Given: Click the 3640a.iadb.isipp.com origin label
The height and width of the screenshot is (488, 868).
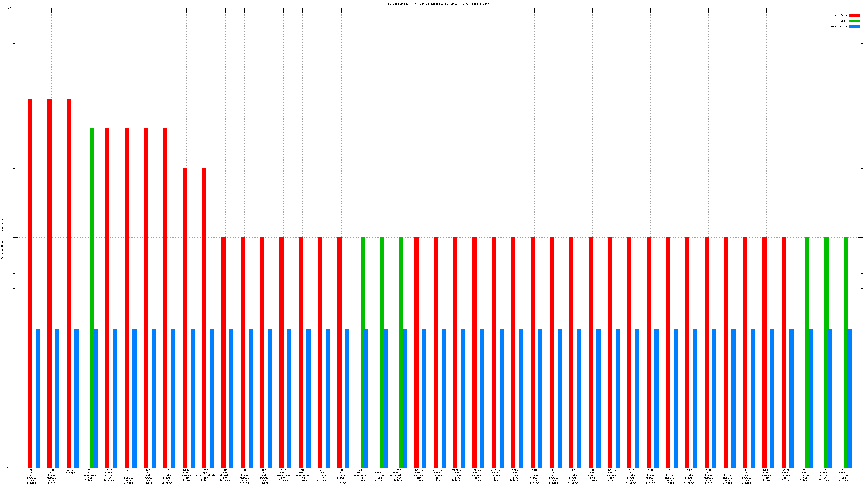Looking at the screenshot, I should tap(611, 475).
